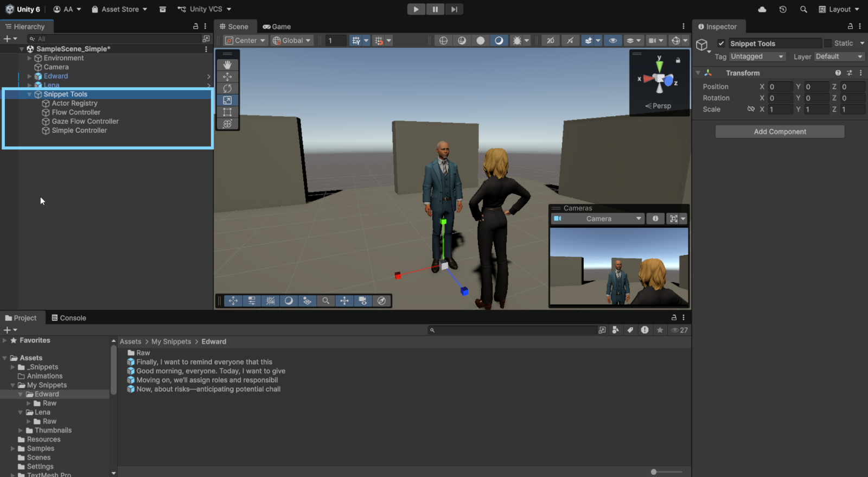This screenshot has height=477, width=868.
Task: Lock the Scene orientation gizmo
Action: [x=678, y=60]
